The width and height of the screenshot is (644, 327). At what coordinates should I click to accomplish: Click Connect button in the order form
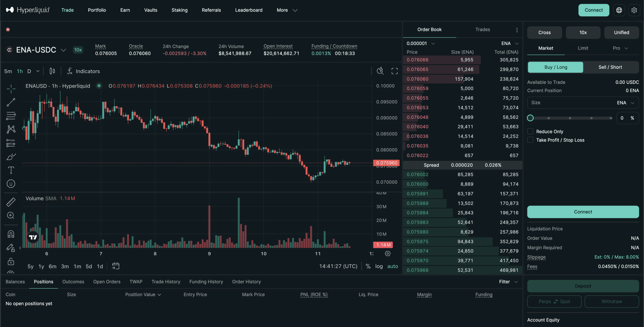coord(583,212)
